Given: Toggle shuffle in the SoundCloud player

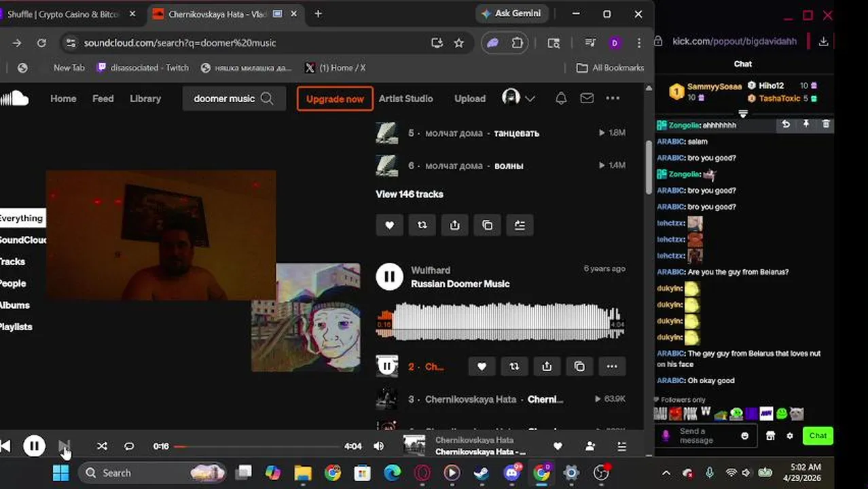Looking at the screenshot, I should click(102, 446).
